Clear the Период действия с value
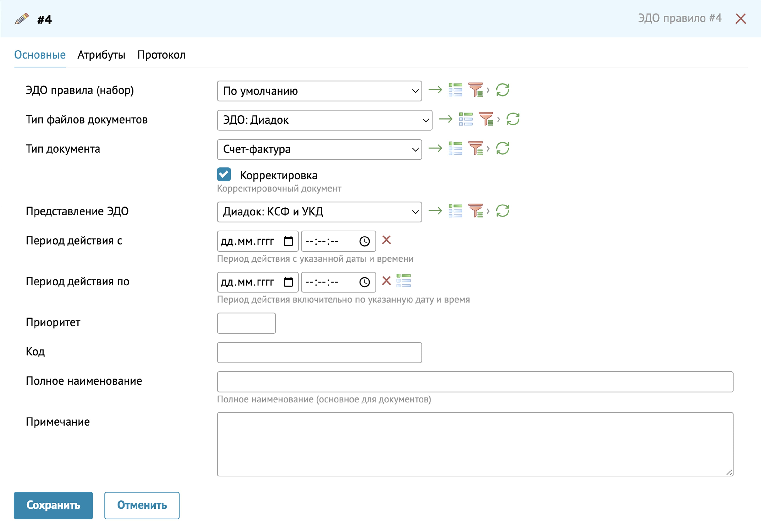This screenshot has height=532, width=761. pyautogui.click(x=386, y=240)
